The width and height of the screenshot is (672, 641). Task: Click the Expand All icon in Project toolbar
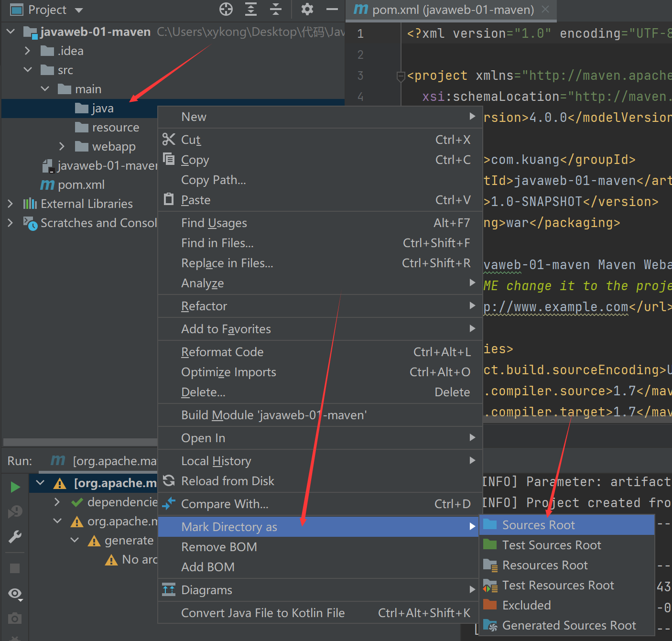251,9
